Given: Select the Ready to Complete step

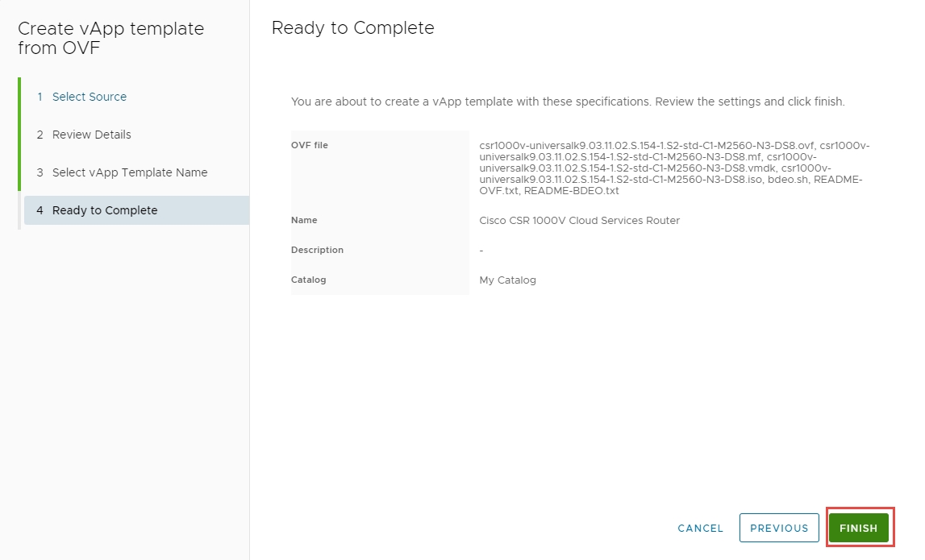Looking at the screenshot, I should tap(104, 210).
